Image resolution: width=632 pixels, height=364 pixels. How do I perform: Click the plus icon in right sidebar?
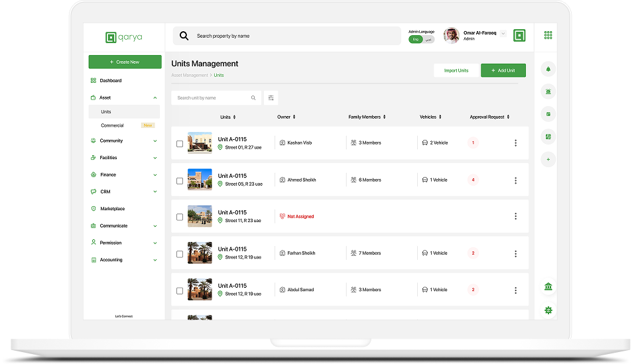548,159
